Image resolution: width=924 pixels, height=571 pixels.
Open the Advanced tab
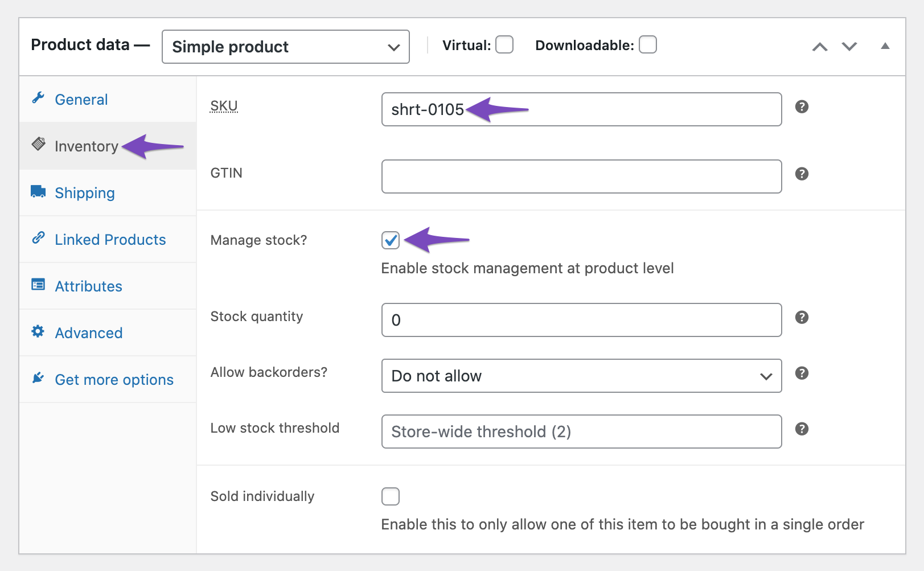(x=108, y=333)
